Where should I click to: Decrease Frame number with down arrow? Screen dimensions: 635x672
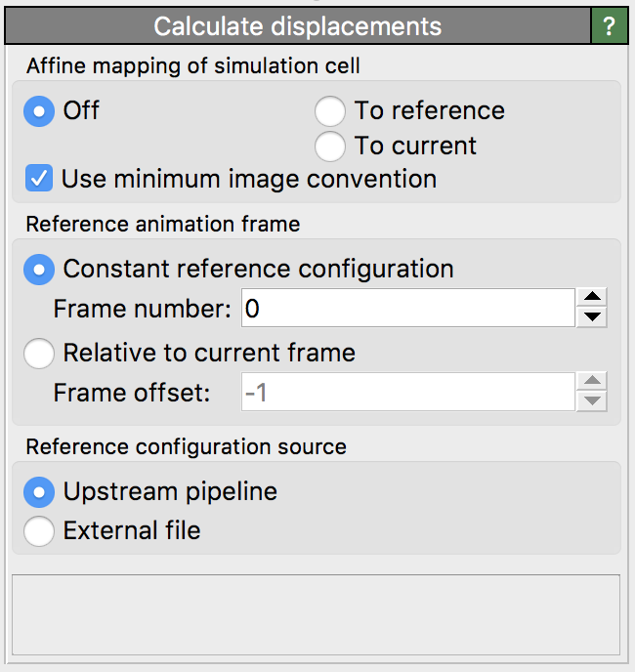[x=592, y=318]
